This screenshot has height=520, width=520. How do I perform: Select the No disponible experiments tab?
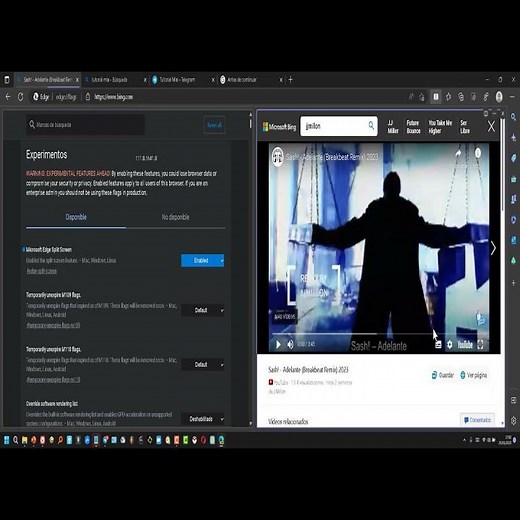(x=175, y=217)
